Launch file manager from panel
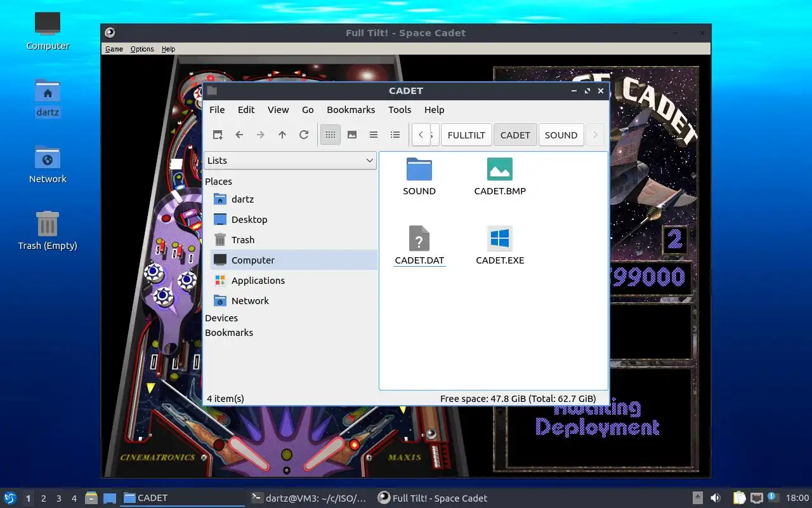This screenshot has height=508, width=812. [x=91, y=498]
